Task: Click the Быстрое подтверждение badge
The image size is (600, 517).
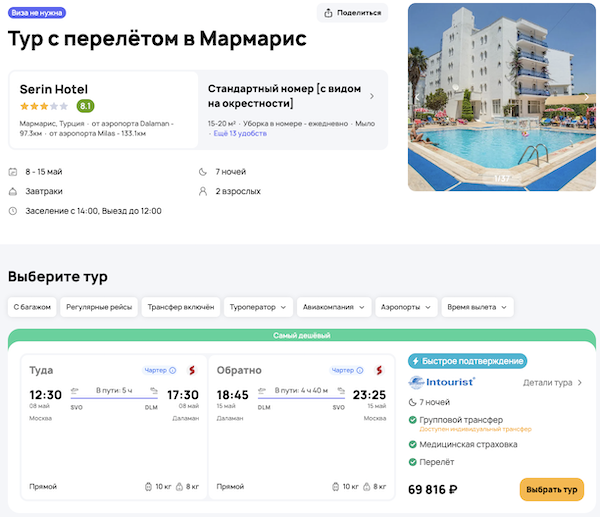Action: (467, 361)
